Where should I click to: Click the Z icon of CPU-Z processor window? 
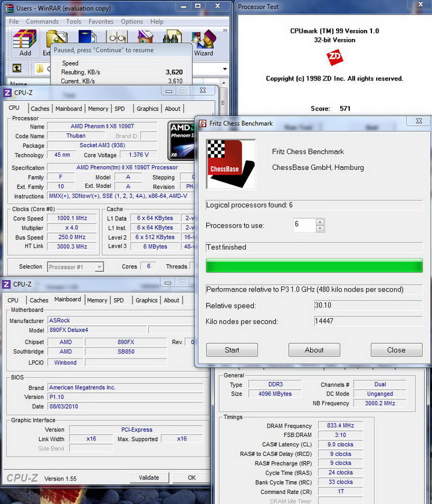pyautogui.click(x=7, y=93)
